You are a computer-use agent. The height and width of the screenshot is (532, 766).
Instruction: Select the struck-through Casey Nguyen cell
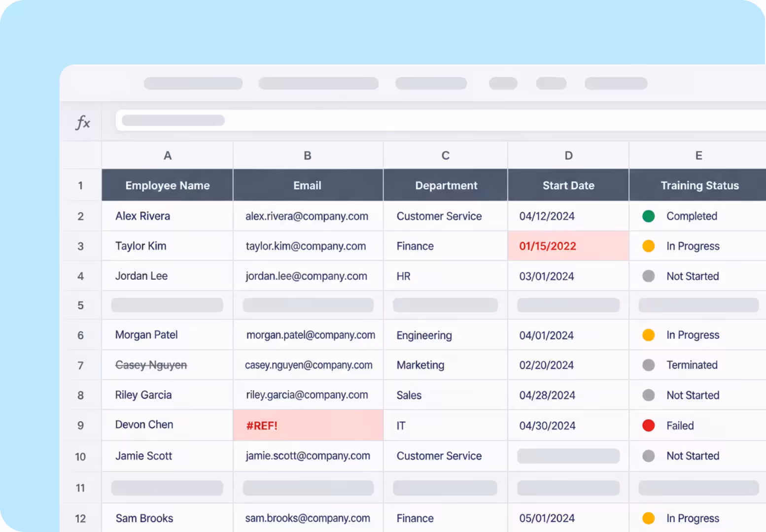[168, 365]
